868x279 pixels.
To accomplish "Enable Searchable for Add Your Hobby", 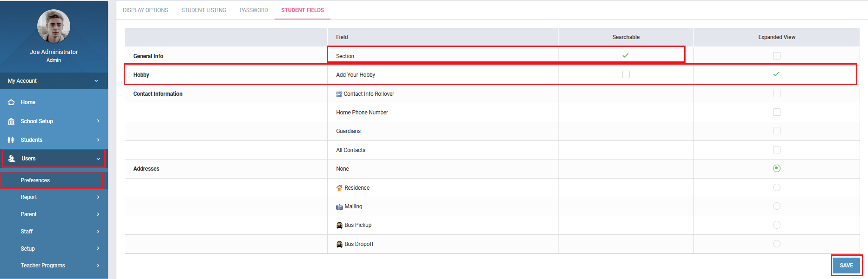I will pyautogui.click(x=626, y=74).
